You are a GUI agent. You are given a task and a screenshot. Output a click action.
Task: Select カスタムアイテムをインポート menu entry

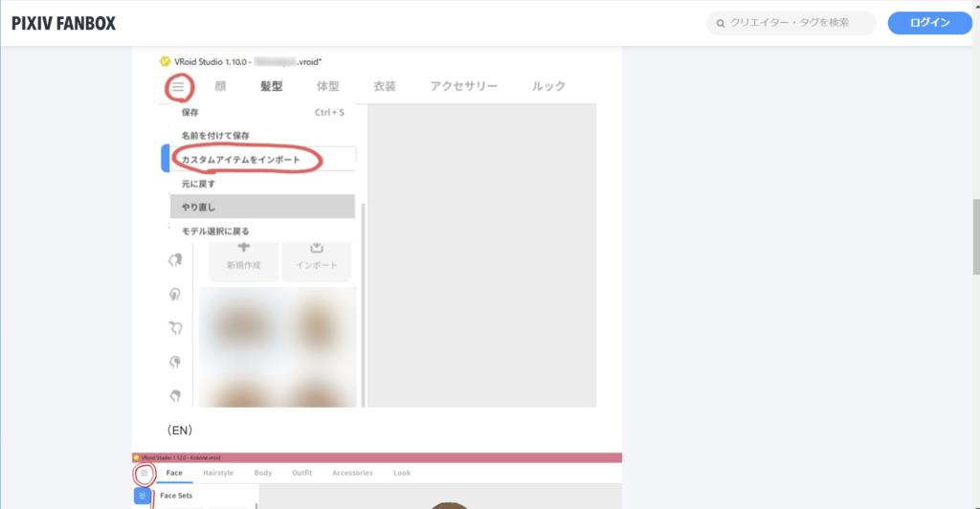click(248, 159)
